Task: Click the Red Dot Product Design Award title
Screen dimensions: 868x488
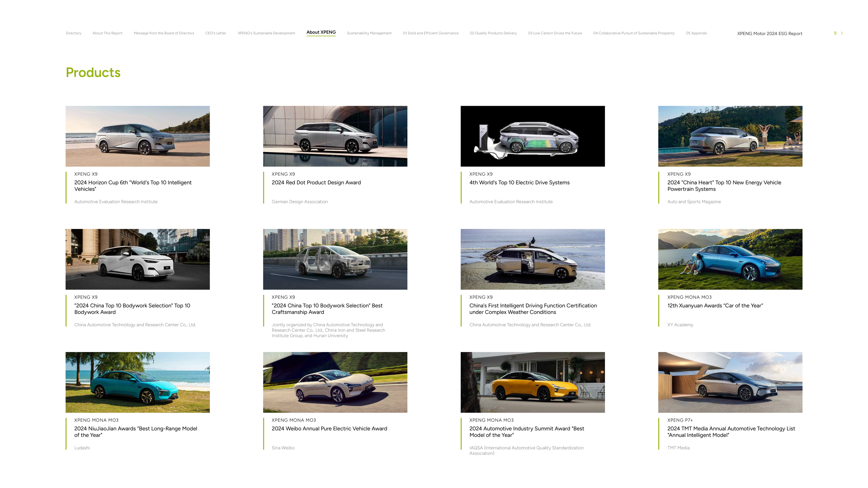Action: 316,182
